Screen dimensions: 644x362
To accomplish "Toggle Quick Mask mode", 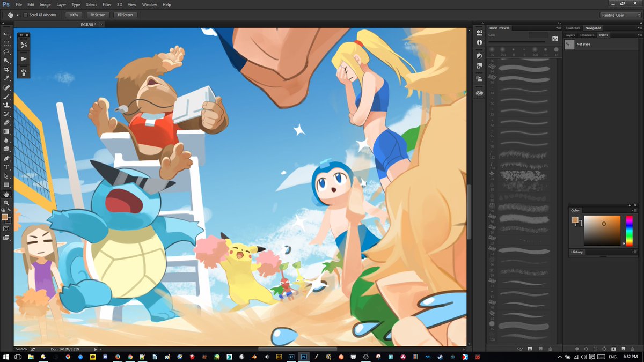I will pos(6,228).
